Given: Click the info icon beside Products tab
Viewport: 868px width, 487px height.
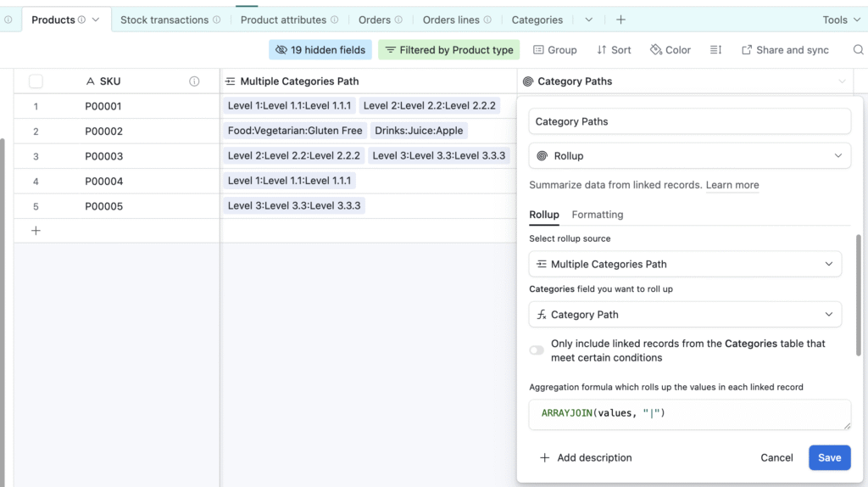Looking at the screenshot, I should click(82, 20).
